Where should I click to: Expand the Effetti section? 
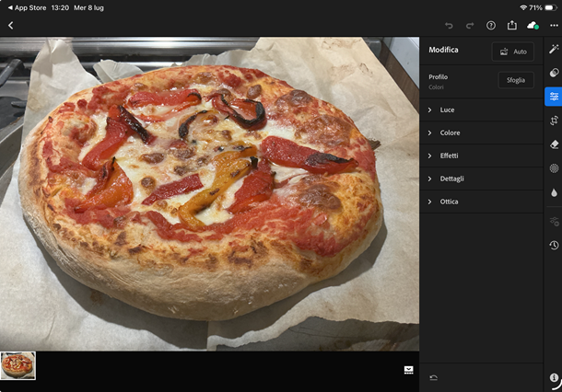pyautogui.click(x=481, y=156)
